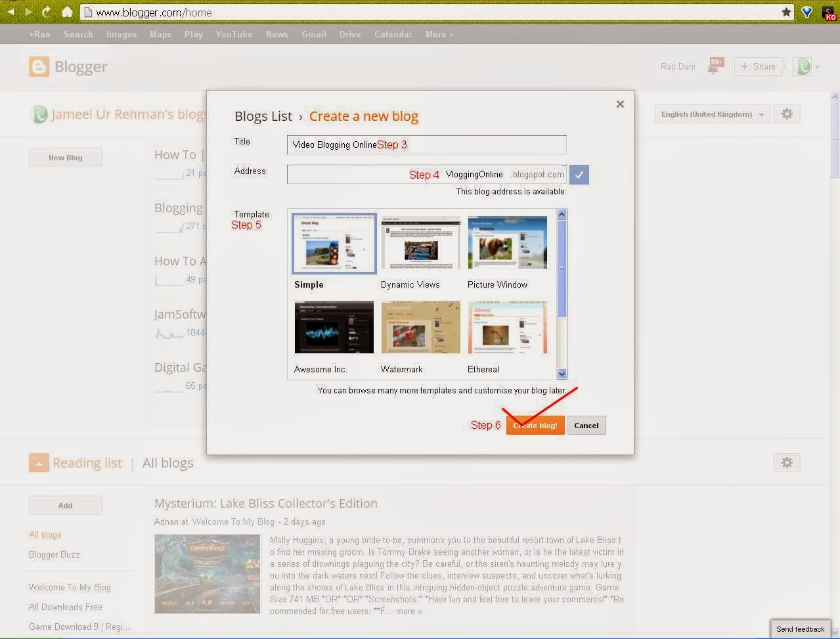Select the Watermark template thumbnail
This screenshot has width=840, height=639.
420,327
